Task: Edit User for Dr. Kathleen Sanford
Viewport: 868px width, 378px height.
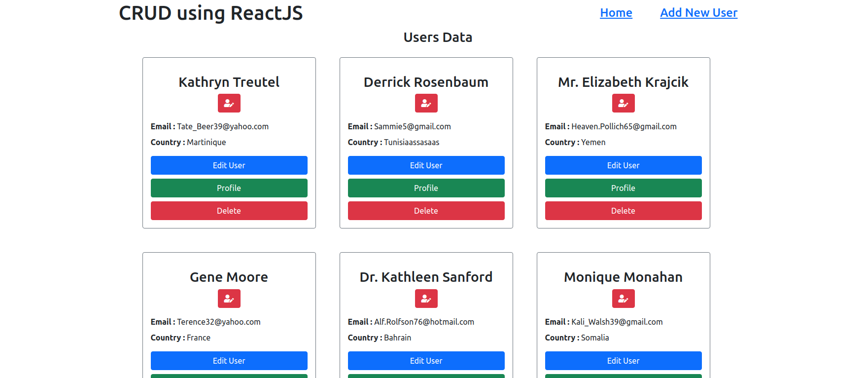Action: coord(426,361)
